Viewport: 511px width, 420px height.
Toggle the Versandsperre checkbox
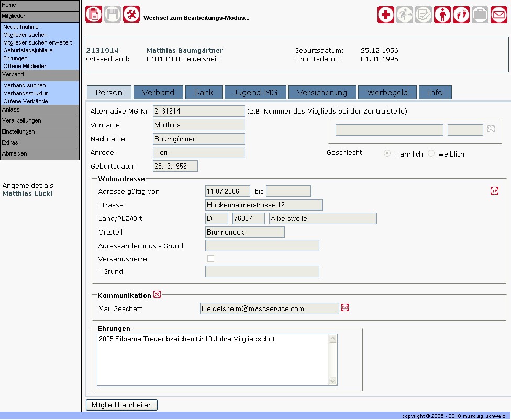[x=210, y=259]
